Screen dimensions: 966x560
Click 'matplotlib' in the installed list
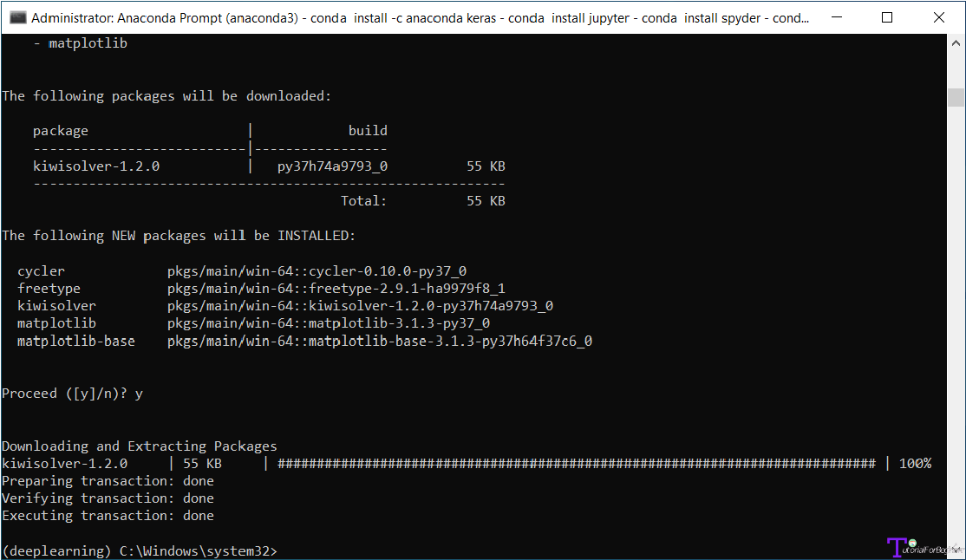click(x=56, y=323)
